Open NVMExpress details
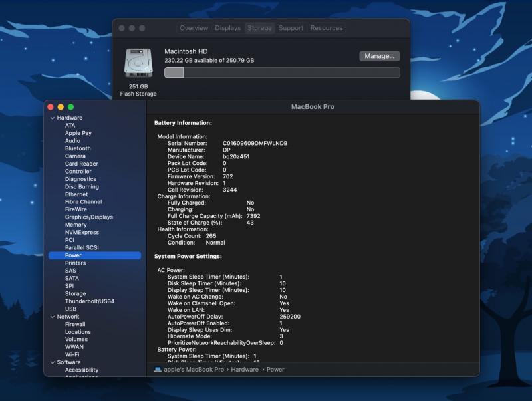 pos(82,232)
